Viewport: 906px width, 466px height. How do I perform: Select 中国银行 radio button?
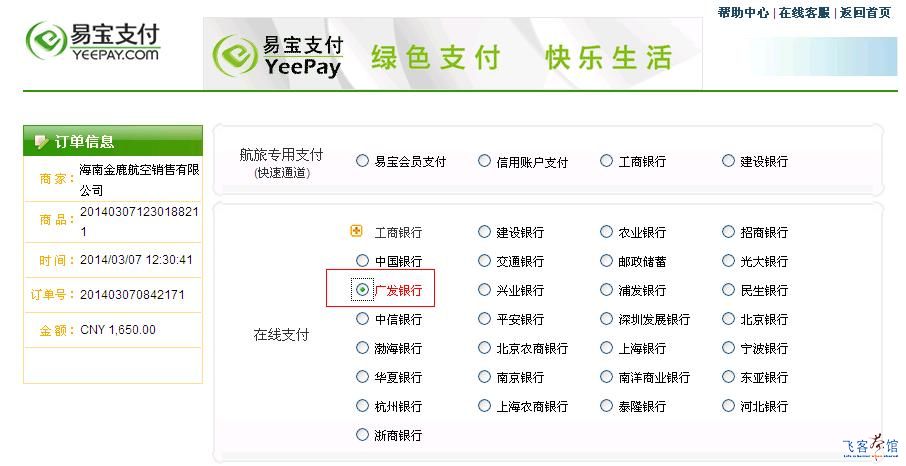tap(362, 261)
